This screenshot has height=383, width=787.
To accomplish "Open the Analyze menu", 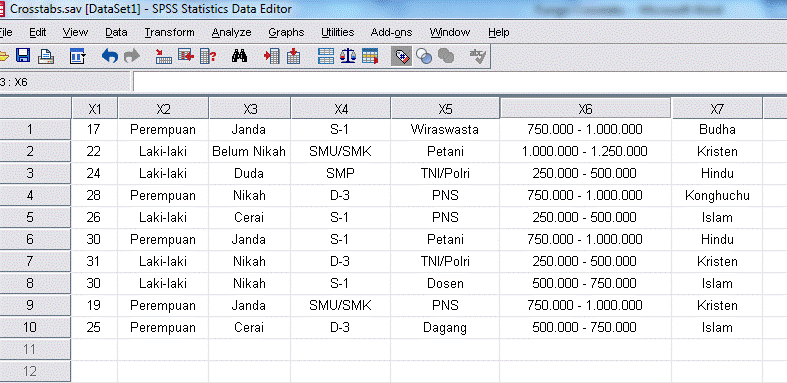I will 231,33.
